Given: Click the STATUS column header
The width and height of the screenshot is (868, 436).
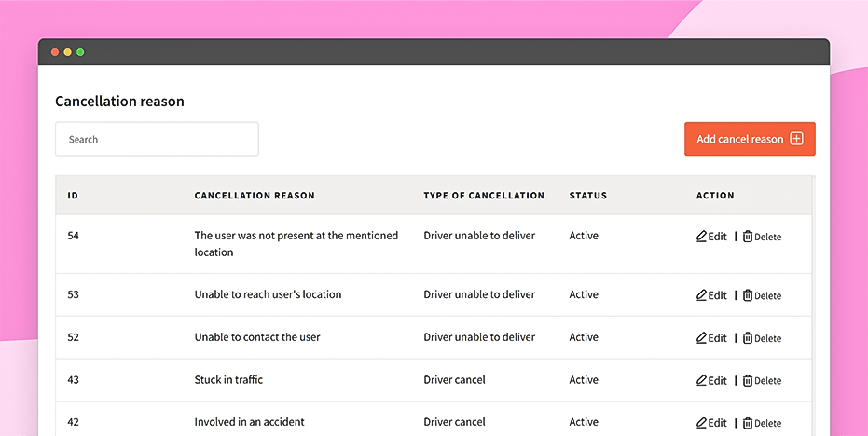Looking at the screenshot, I should [588, 196].
